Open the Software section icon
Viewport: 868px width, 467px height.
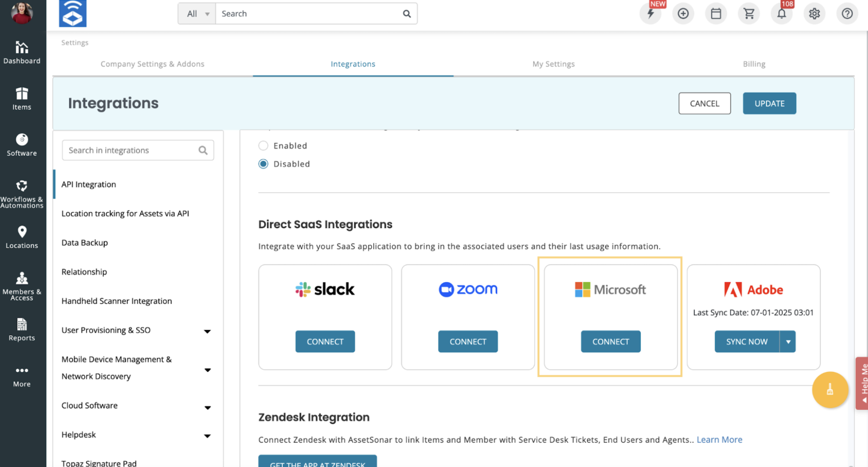click(22, 145)
